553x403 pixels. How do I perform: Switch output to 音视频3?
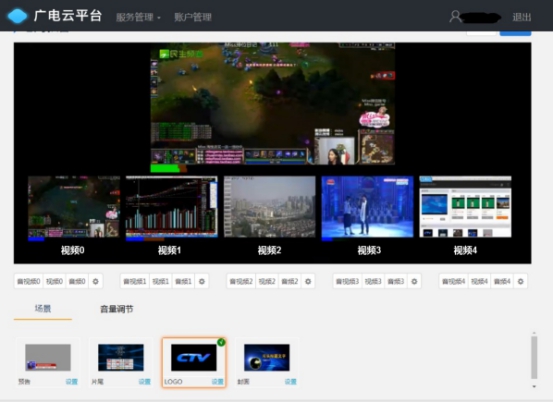click(347, 281)
